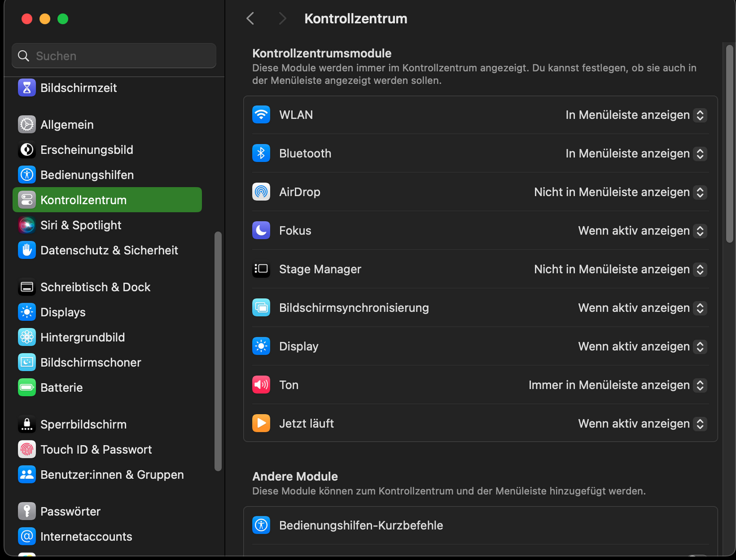
Task: Click the Benutzer:innen & Gruppen icon
Action: [x=27, y=474]
